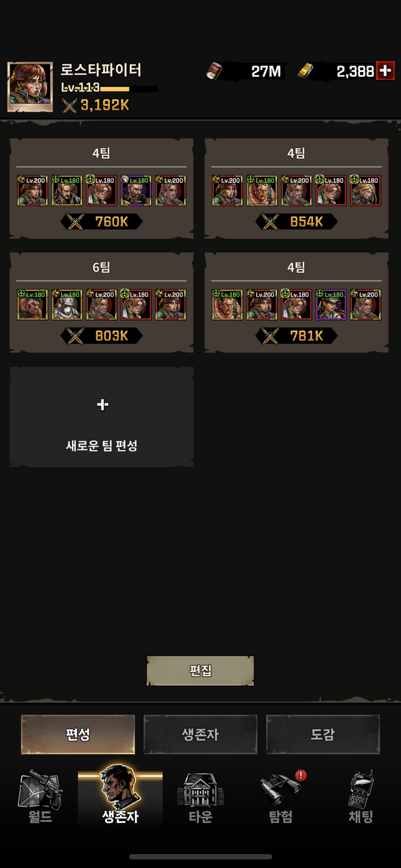Open the 채팅 walkie-talkie icon
This screenshot has width=401, height=868.
pyautogui.click(x=361, y=797)
